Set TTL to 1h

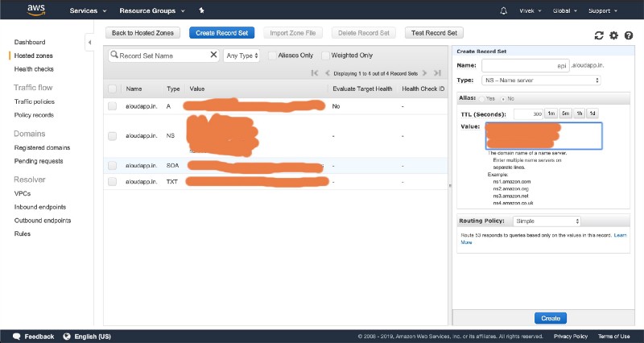tap(579, 114)
